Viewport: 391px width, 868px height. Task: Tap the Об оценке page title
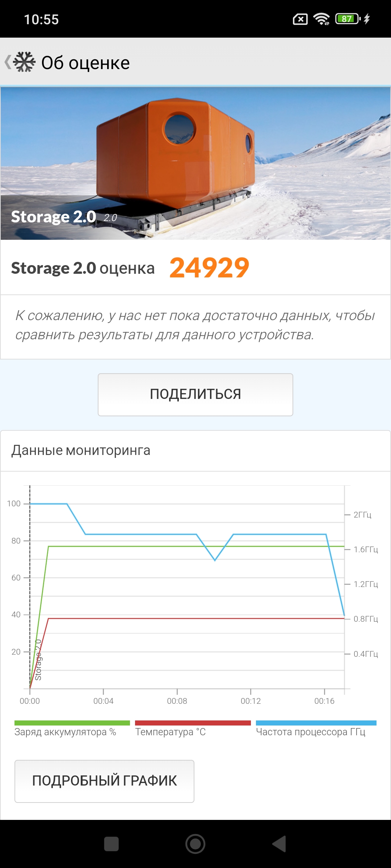tap(85, 63)
